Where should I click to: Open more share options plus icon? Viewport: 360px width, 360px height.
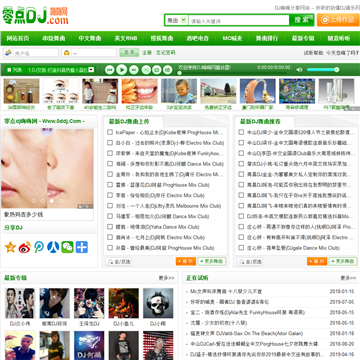coord(82,247)
